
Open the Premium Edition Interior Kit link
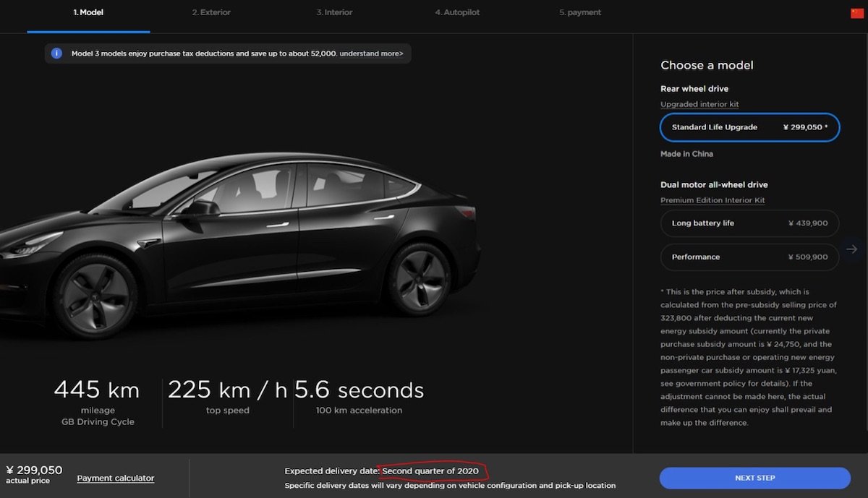click(x=712, y=200)
